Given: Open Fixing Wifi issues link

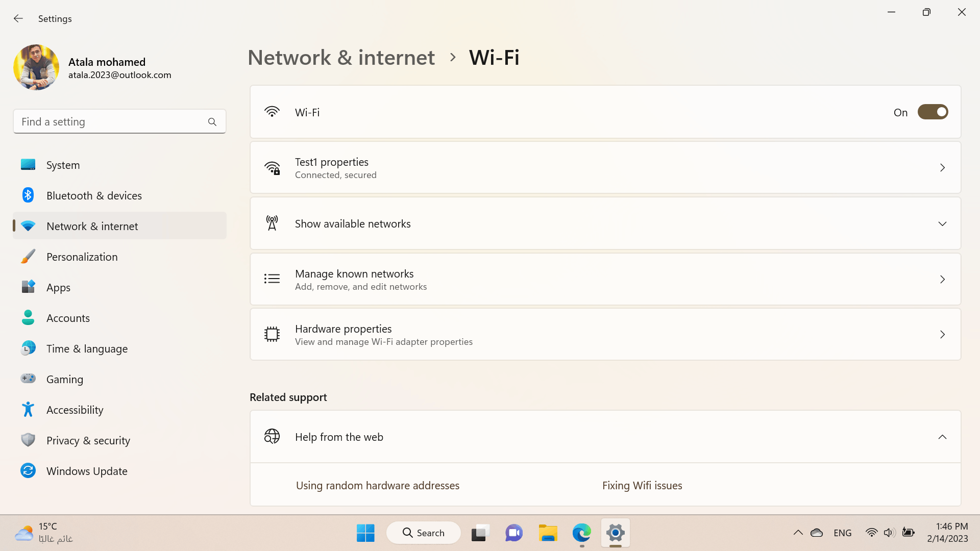Looking at the screenshot, I should tap(642, 486).
